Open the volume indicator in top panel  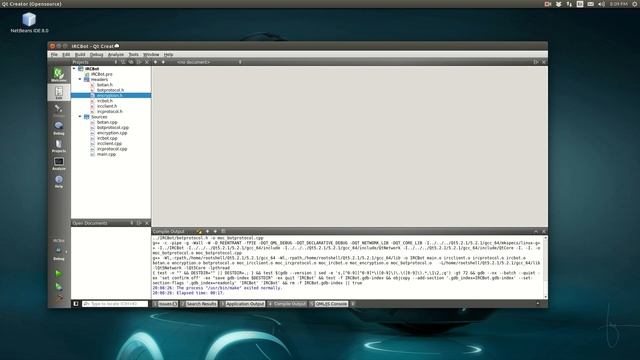602,4
